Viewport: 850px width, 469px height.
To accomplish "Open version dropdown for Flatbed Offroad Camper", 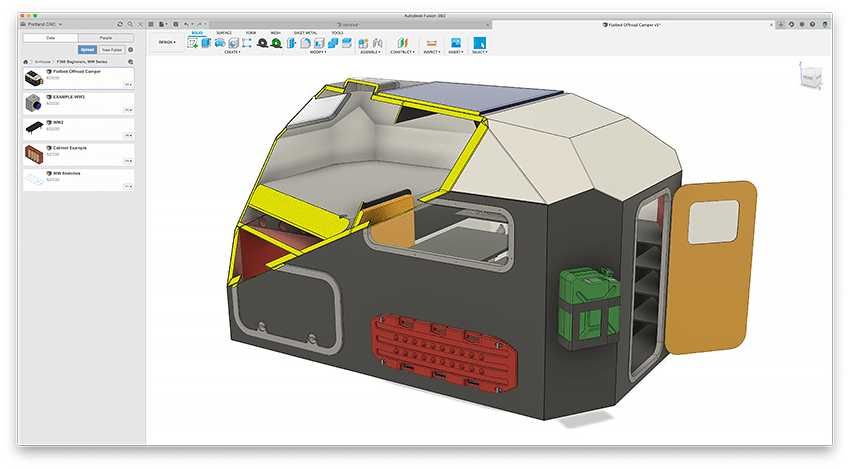I will (x=127, y=85).
